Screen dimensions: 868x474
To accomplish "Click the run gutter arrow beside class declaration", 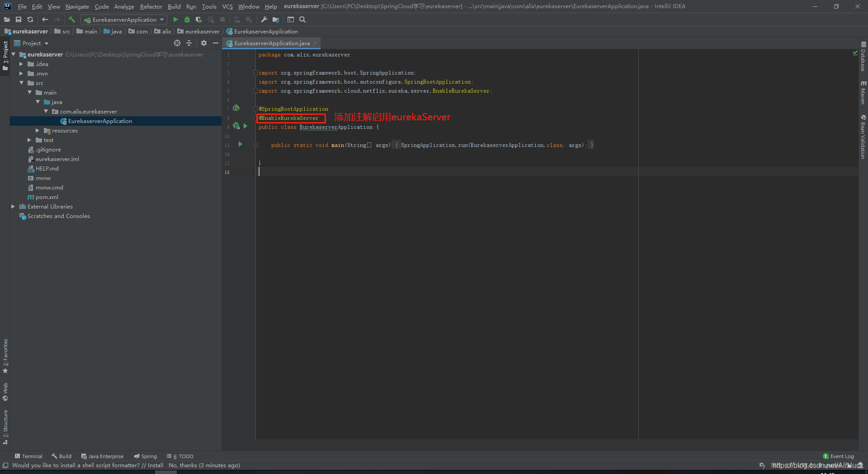I will pos(245,126).
